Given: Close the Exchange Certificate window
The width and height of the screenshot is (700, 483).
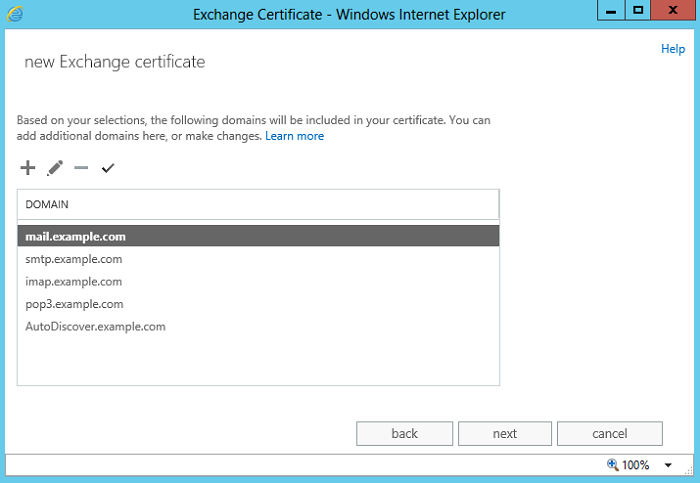Looking at the screenshot, I should click(x=673, y=10).
